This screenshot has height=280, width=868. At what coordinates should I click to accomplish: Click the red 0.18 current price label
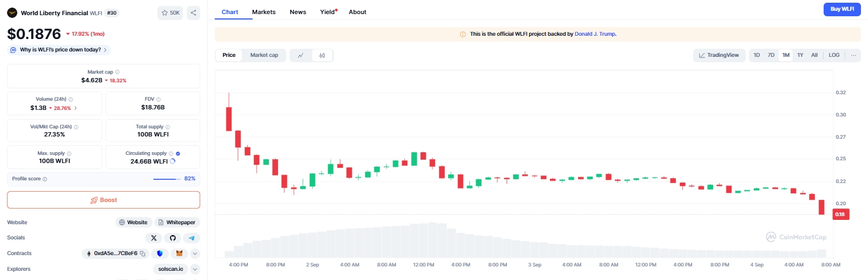coord(840,214)
